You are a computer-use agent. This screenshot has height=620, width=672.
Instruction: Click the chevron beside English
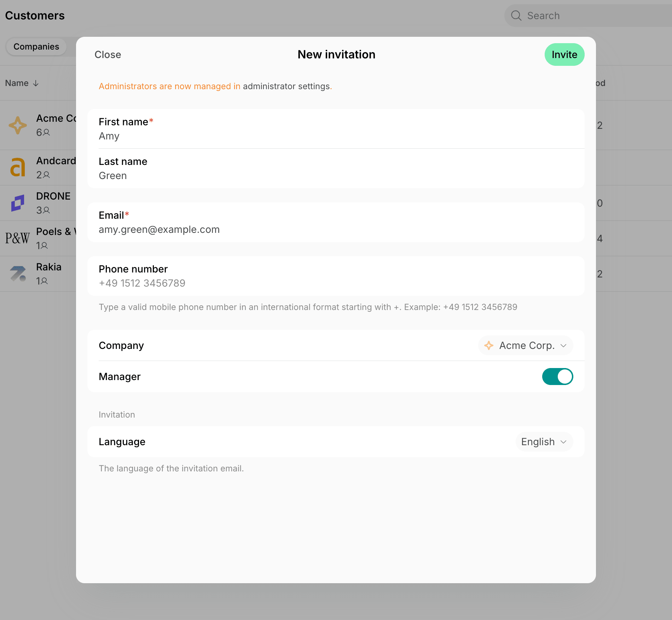(x=564, y=442)
